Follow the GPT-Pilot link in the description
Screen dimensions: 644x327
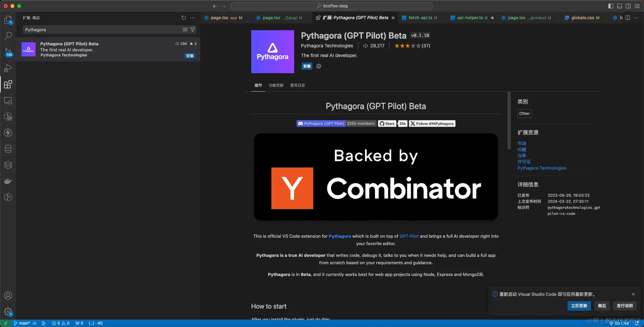click(409, 236)
